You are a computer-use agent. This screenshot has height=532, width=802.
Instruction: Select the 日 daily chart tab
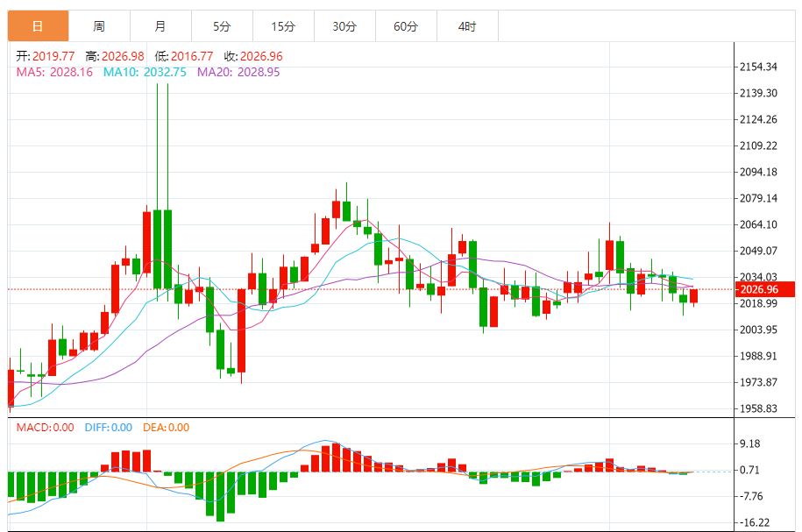(x=38, y=26)
